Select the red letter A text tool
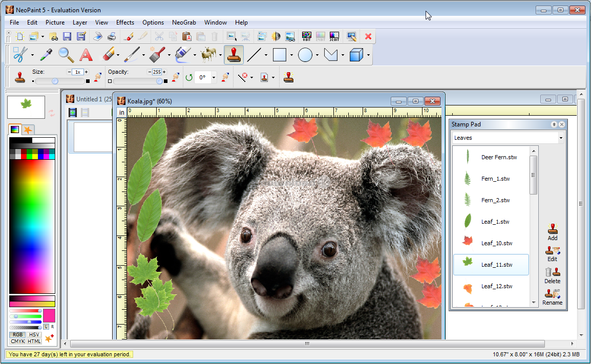The height and width of the screenshot is (364, 591). tap(86, 55)
